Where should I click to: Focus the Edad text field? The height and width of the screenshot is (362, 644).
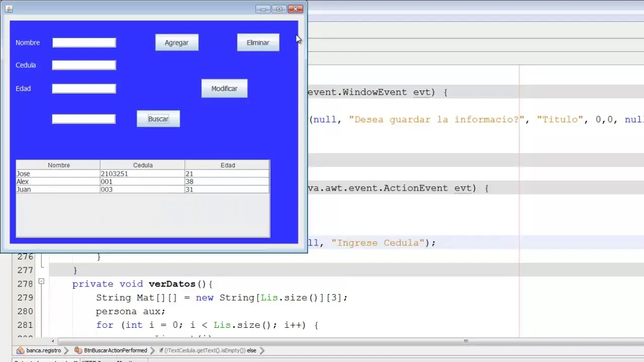pos(84,88)
